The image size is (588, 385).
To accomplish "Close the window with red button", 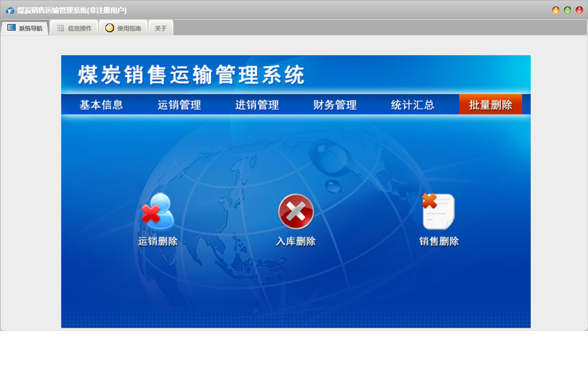I will (x=579, y=10).
